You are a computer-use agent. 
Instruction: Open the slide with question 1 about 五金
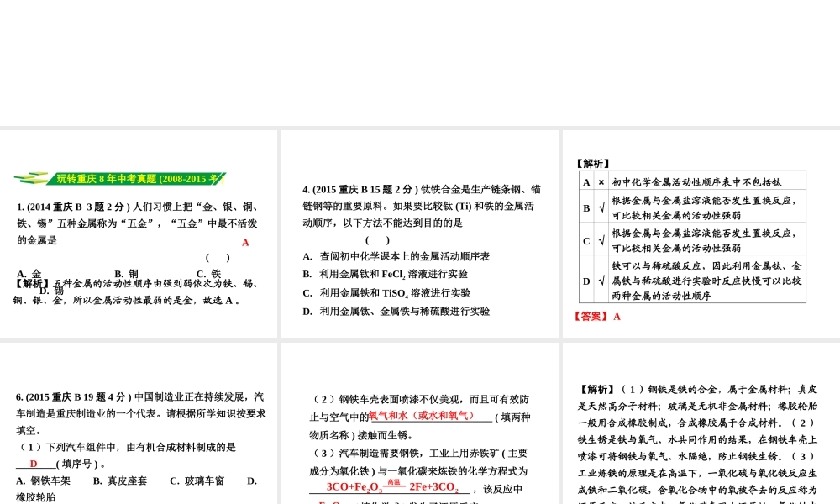click(139, 234)
